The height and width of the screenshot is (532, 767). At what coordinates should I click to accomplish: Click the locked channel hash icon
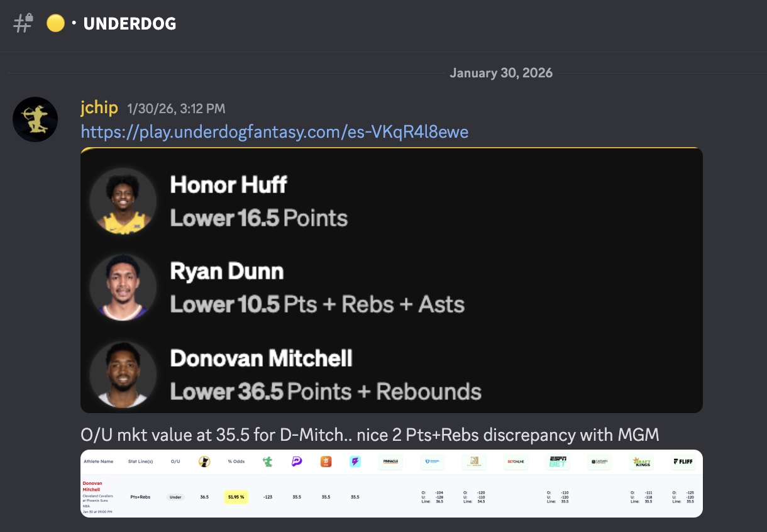tap(23, 23)
